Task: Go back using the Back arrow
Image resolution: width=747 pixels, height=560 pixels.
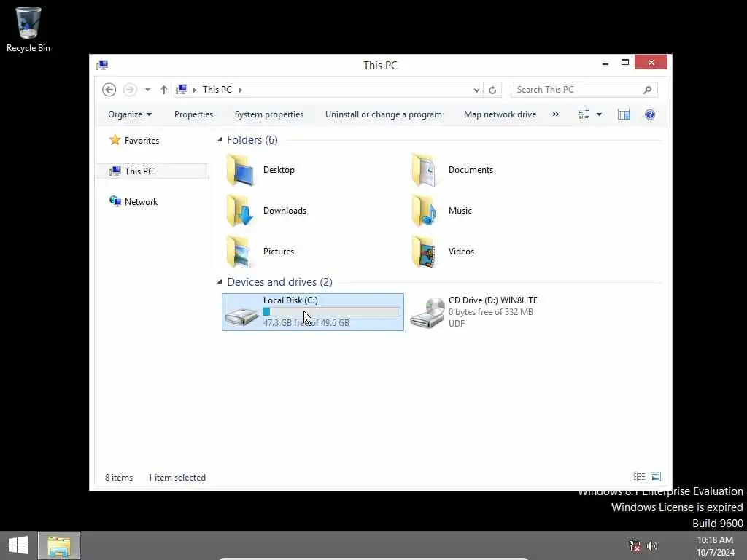Action: click(109, 90)
